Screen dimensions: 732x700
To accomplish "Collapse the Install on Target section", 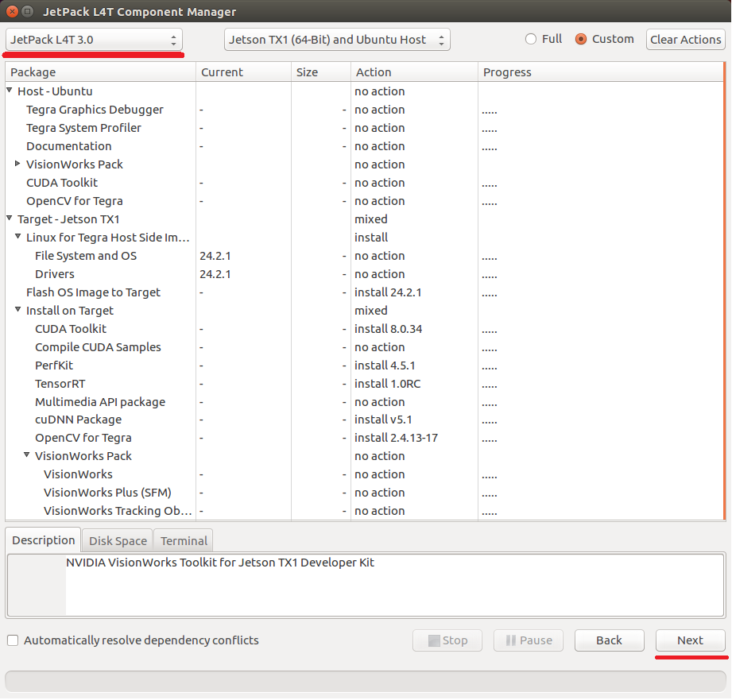I will [18, 311].
